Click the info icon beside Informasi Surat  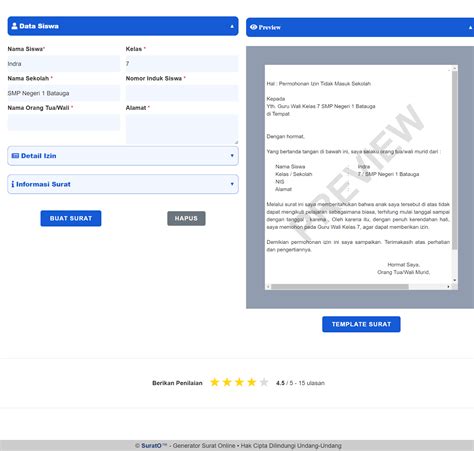pyautogui.click(x=13, y=184)
